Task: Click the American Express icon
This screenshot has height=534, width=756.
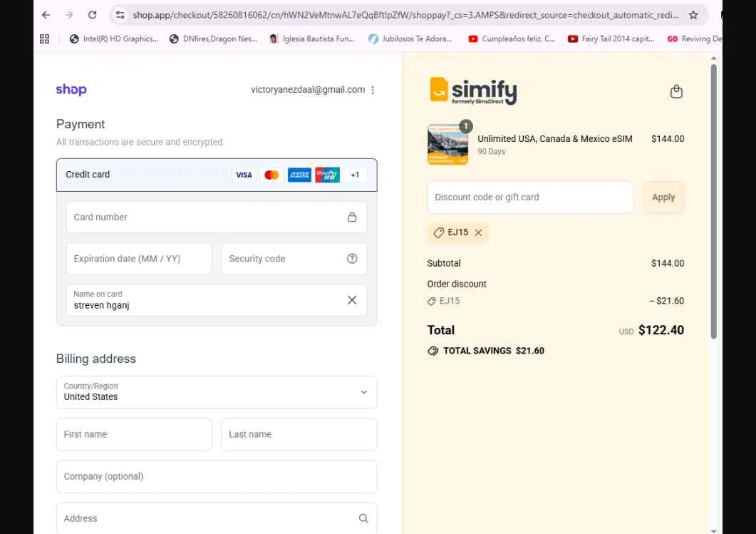Action: [299, 175]
